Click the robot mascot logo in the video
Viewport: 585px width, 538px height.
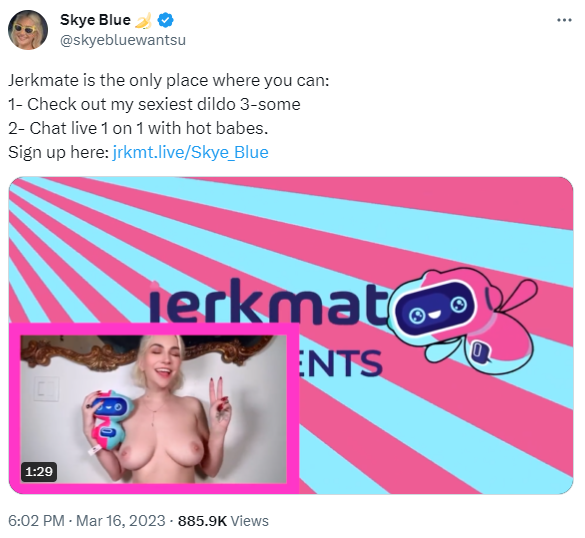pos(463,321)
